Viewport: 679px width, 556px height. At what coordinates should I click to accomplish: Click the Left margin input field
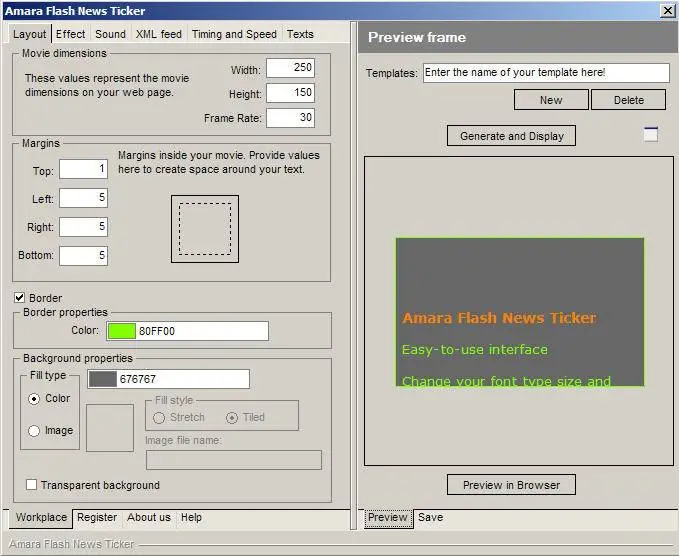point(83,198)
